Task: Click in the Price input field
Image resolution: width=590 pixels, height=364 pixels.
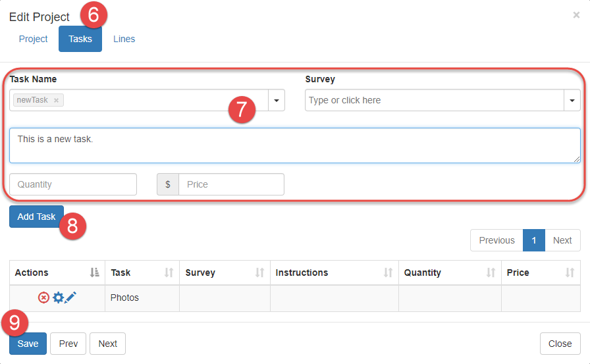Action: click(230, 184)
